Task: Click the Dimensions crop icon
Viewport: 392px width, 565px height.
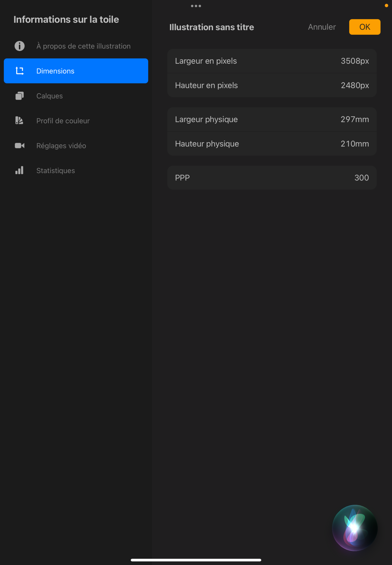Action: tap(19, 71)
